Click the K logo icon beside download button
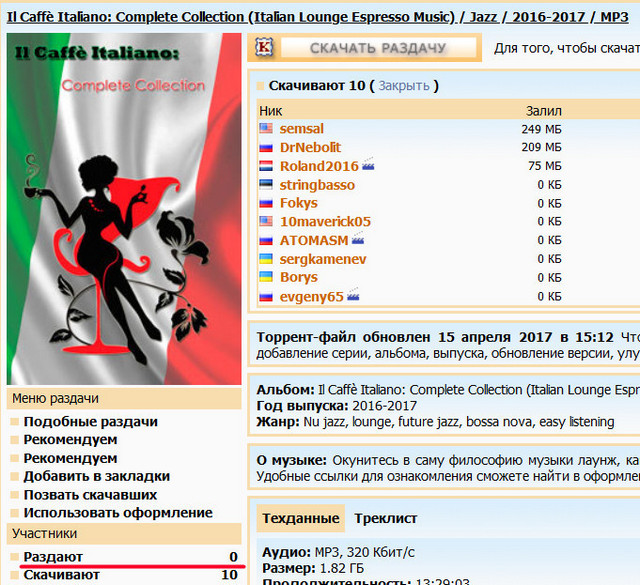Viewport: 640px width, 585px height. 264,47
